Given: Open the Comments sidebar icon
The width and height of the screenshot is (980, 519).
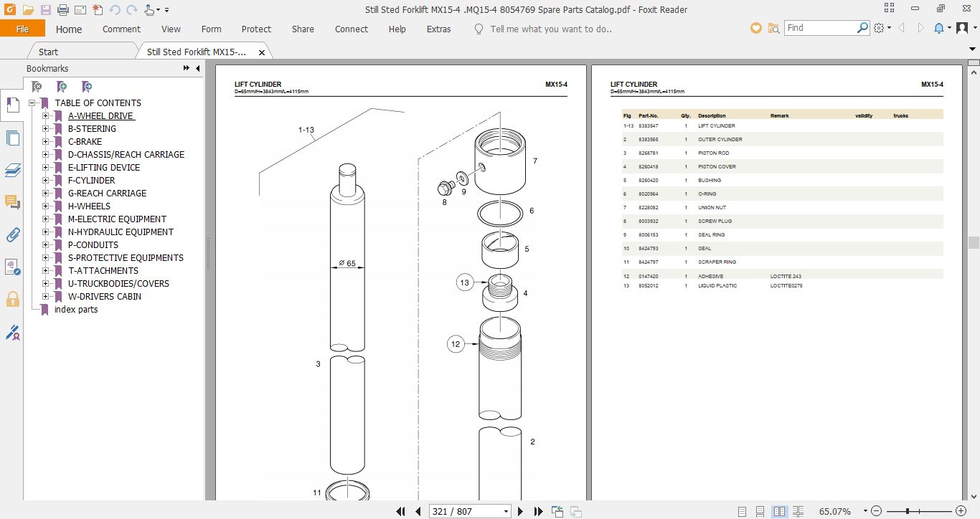Looking at the screenshot, I should [x=12, y=202].
